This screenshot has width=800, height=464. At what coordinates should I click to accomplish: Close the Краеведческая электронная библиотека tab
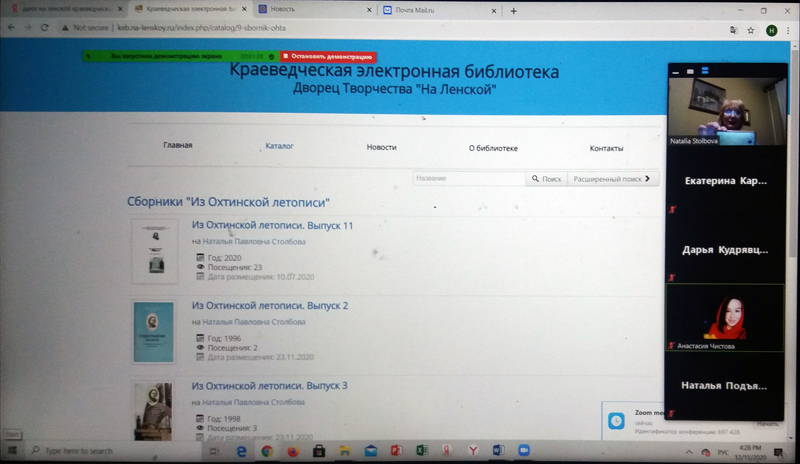coord(244,9)
